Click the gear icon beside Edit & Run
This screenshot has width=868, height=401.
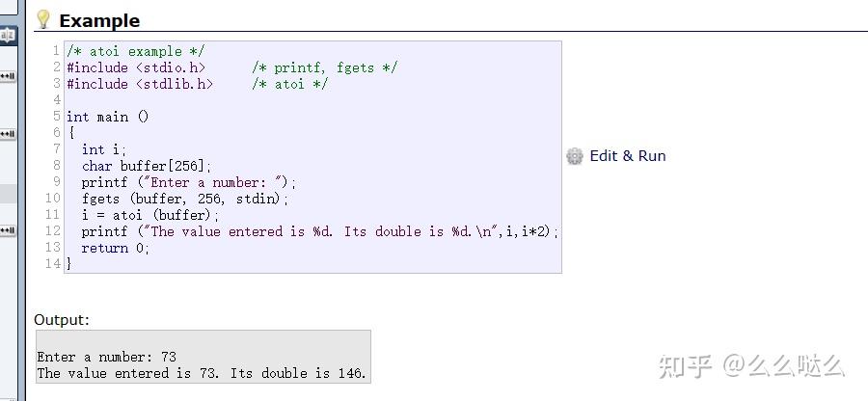(575, 156)
